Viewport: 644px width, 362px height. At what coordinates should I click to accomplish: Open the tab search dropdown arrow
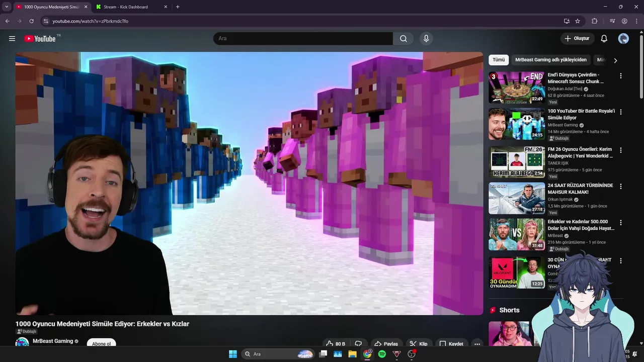(7, 7)
